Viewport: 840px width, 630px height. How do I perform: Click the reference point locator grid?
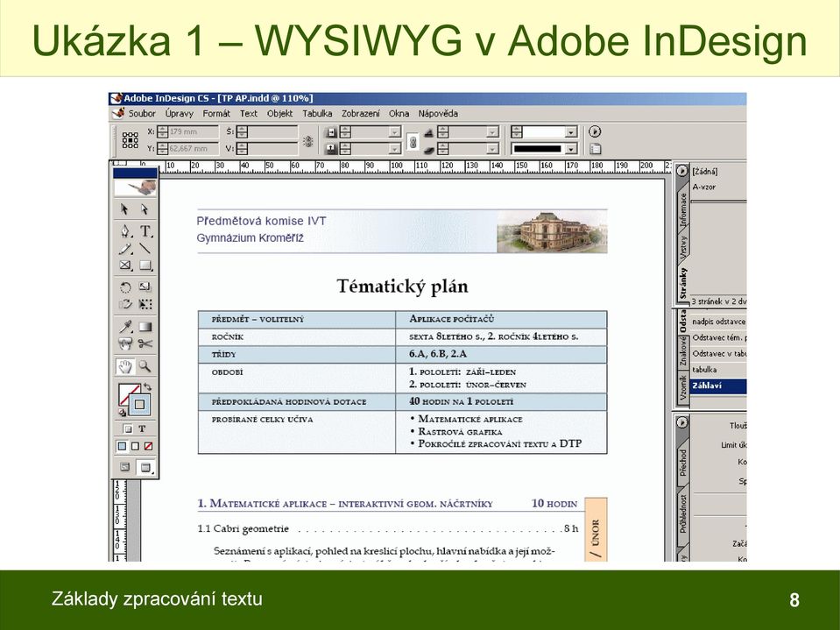131,140
